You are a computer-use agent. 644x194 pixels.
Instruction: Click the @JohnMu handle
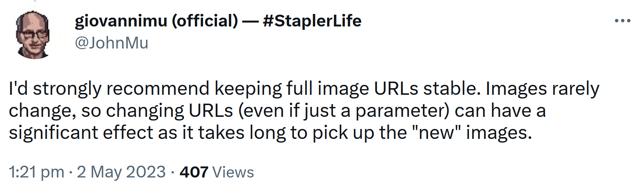[111, 43]
